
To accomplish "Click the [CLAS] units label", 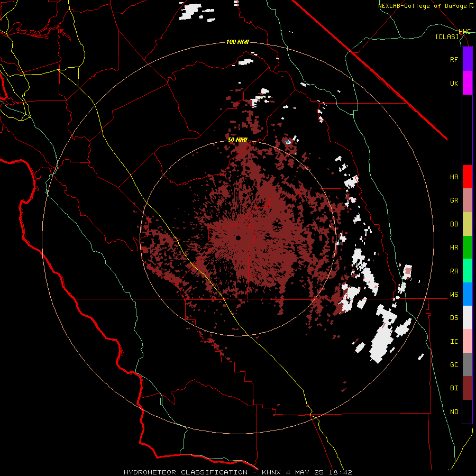I will point(447,37).
